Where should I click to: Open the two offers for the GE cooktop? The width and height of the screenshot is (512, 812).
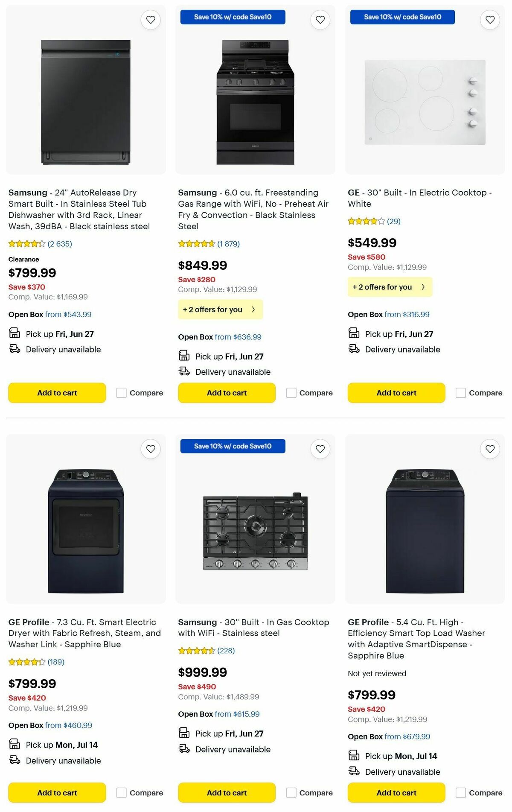point(390,287)
